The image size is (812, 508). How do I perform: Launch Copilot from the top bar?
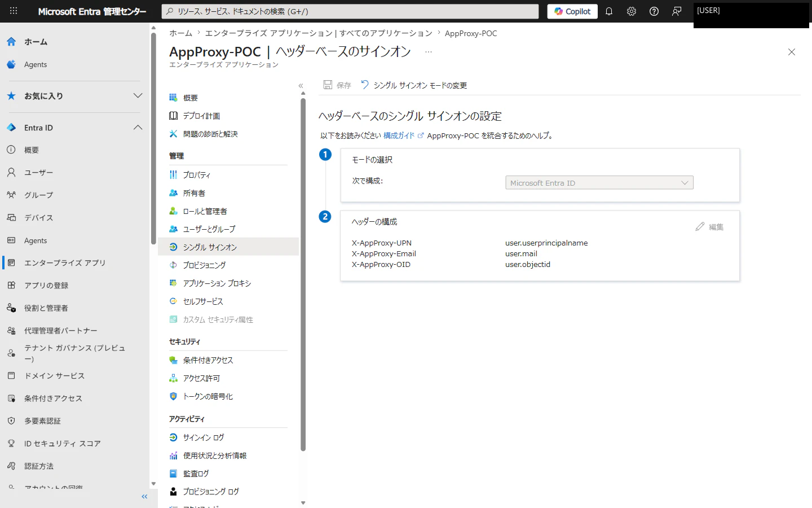pos(572,11)
